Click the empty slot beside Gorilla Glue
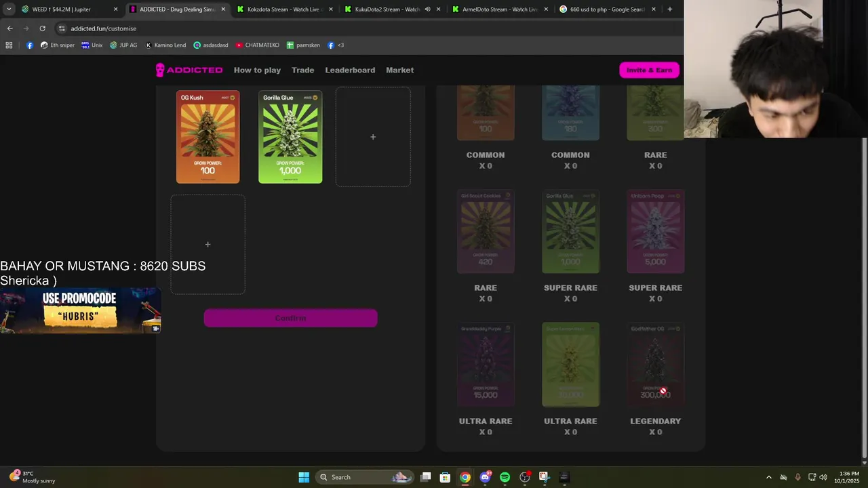The height and width of the screenshot is (488, 868). pos(373,137)
